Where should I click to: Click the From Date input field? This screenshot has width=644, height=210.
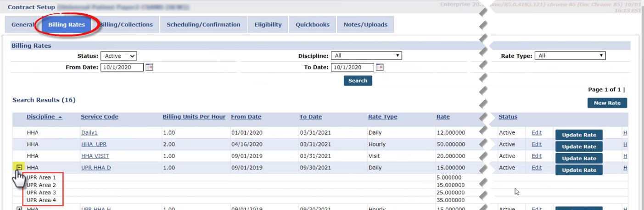click(122, 67)
